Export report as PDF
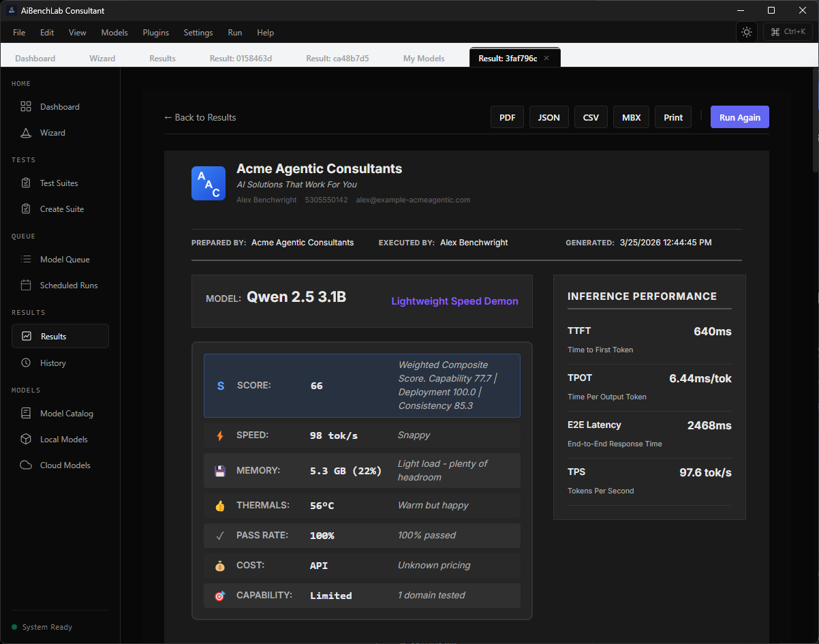 pos(508,117)
